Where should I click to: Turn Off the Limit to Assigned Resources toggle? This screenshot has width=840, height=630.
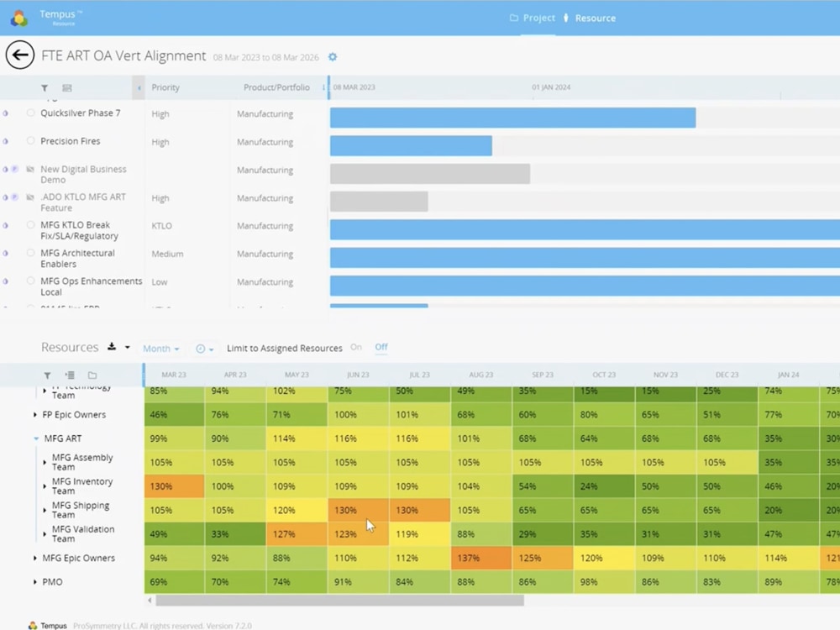381,347
